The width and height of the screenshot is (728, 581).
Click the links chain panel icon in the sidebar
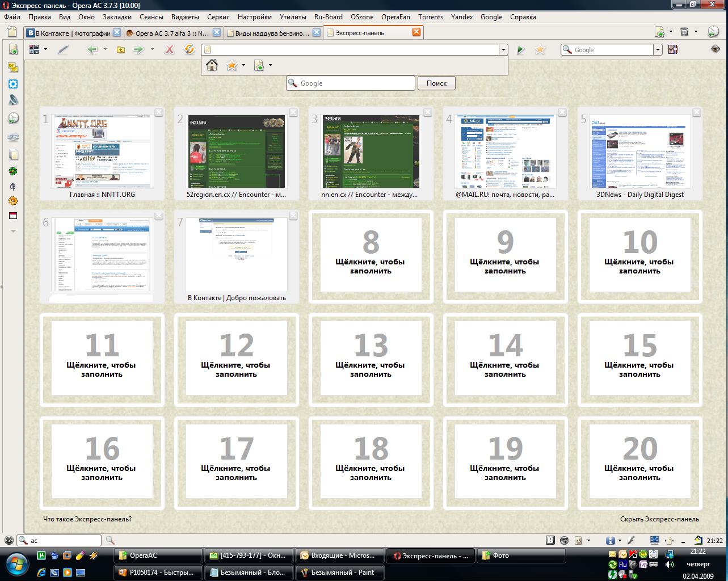click(x=13, y=137)
